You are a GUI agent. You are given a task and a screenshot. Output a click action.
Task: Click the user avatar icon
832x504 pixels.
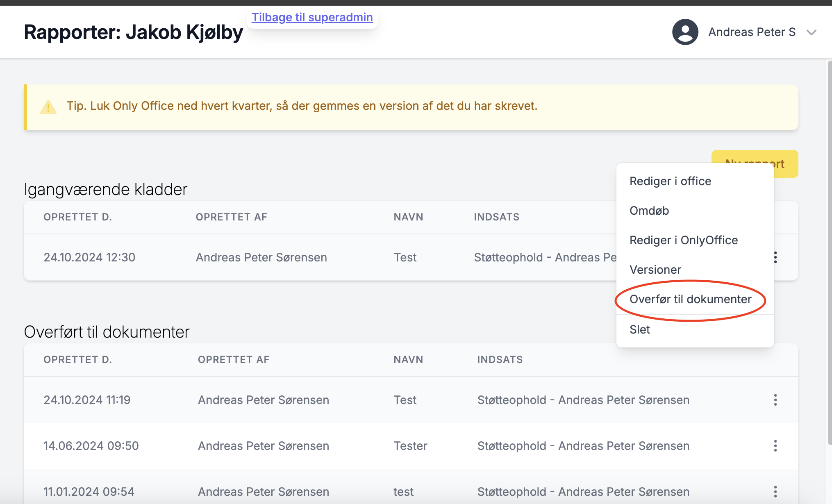pos(685,32)
